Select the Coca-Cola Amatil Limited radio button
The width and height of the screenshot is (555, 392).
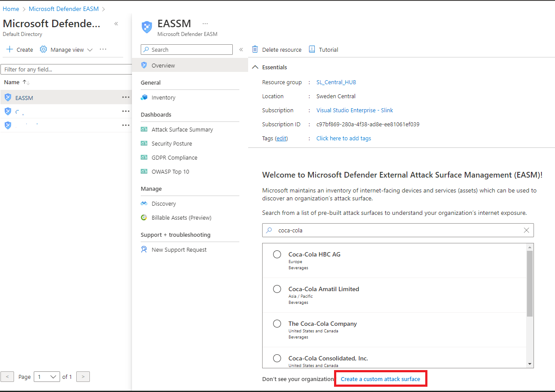(277, 289)
